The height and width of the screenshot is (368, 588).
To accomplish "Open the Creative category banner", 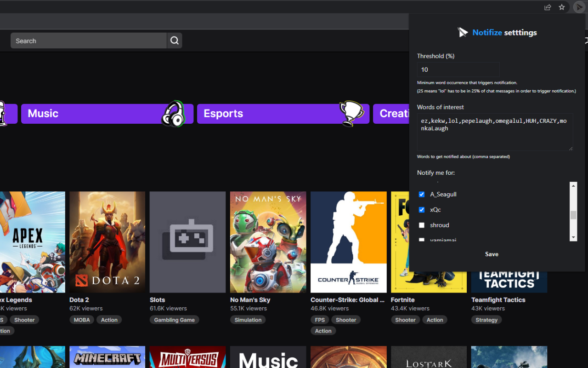I will (391, 114).
